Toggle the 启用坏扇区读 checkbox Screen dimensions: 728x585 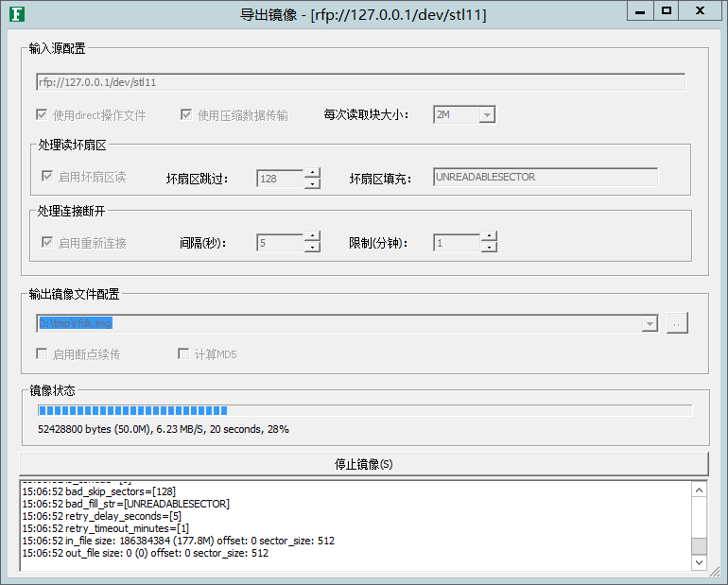(47, 178)
